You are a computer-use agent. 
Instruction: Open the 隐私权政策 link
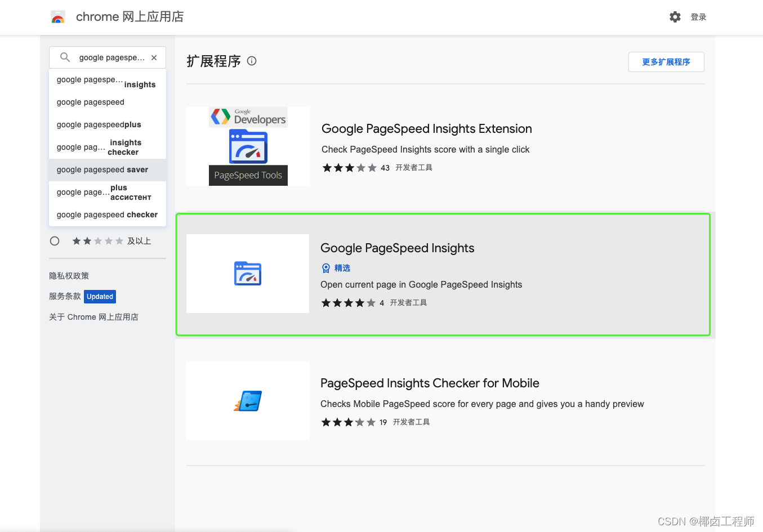coord(69,276)
